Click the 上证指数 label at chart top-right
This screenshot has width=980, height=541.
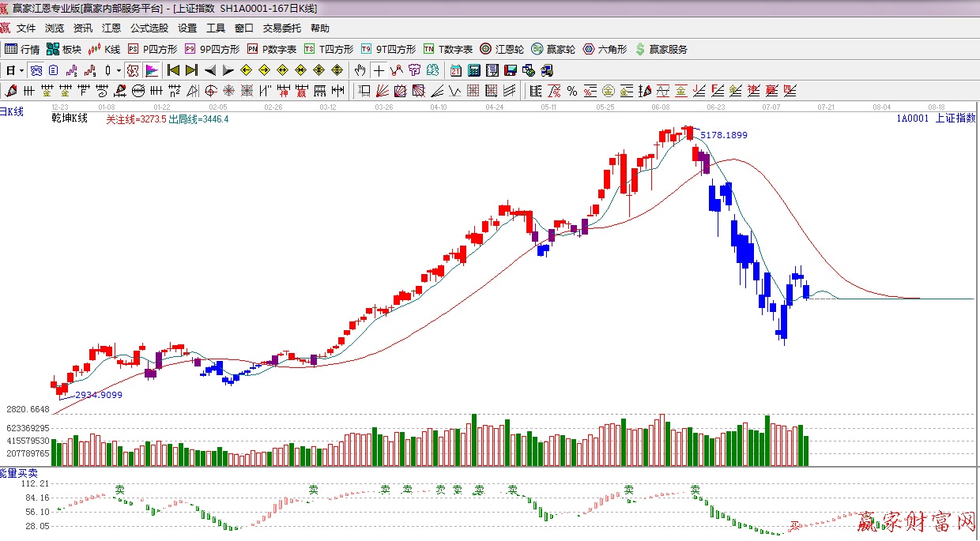(955, 118)
